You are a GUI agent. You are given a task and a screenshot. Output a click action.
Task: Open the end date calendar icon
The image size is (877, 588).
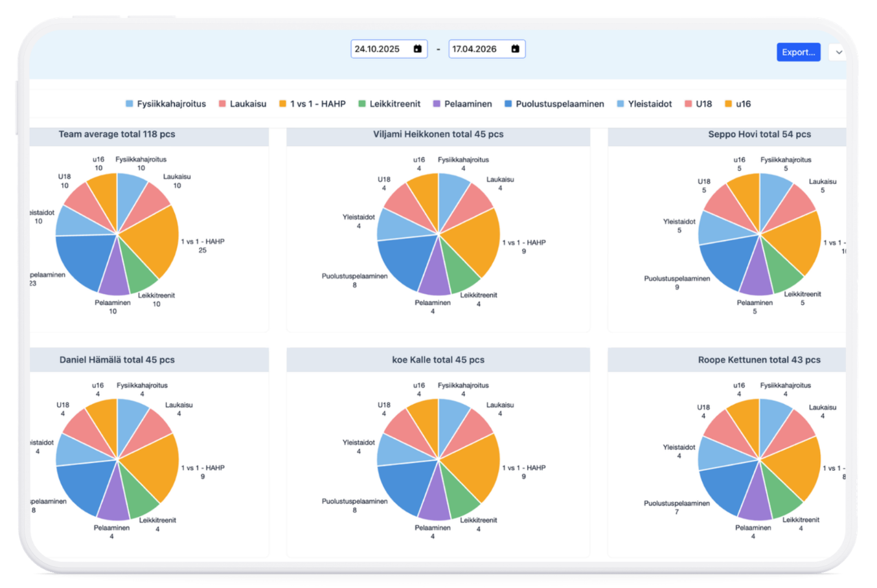click(x=516, y=49)
